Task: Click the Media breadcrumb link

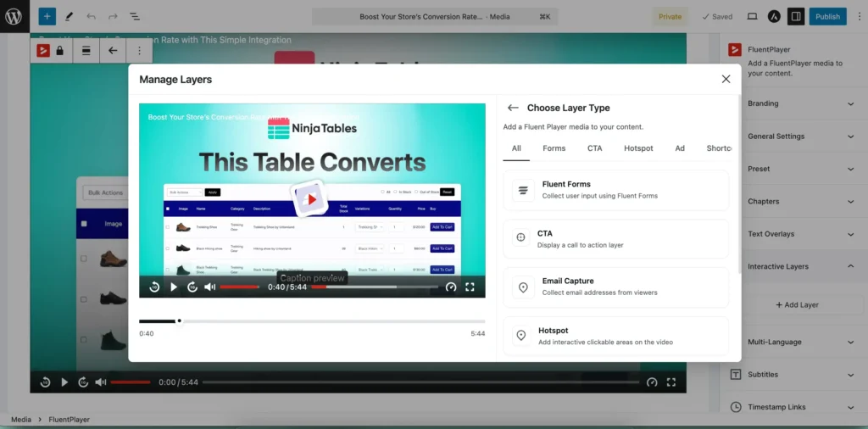Action: [21, 420]
